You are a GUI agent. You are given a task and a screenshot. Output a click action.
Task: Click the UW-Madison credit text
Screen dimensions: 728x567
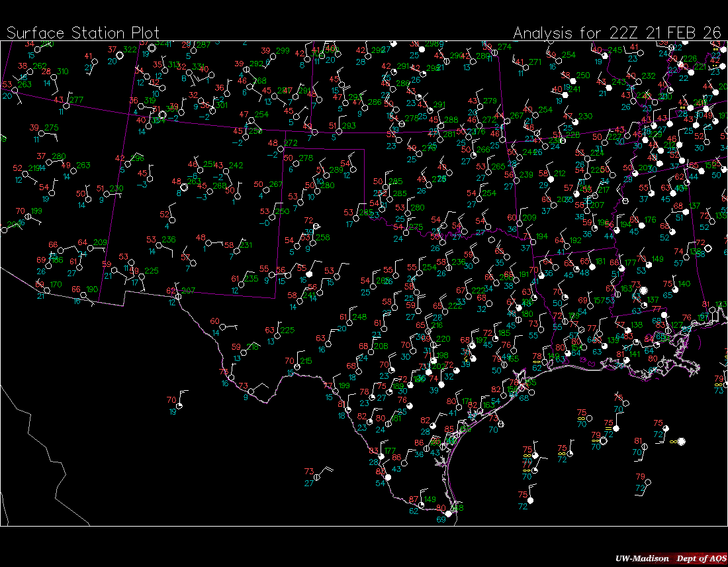pos(642,558)
